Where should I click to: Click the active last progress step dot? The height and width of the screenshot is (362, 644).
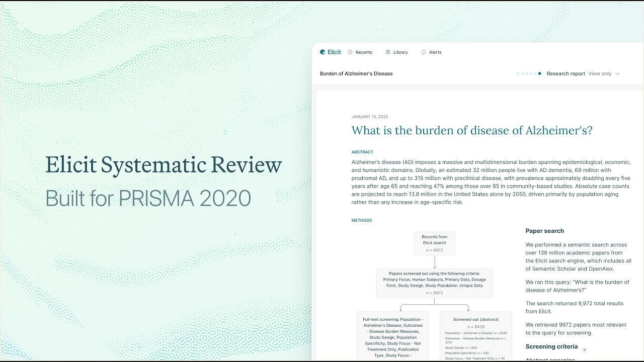pos(540,73)
